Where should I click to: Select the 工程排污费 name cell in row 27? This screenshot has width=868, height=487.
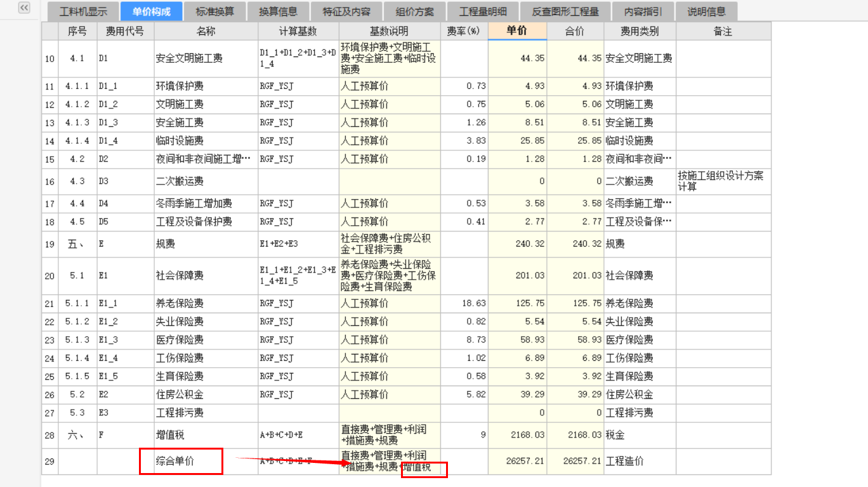coord(206,413)
